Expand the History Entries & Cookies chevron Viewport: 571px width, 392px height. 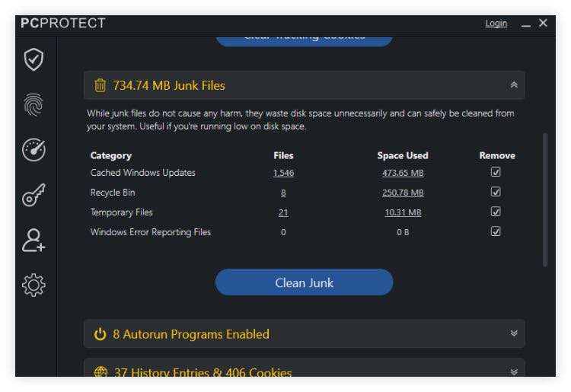[x=514, y=371]
